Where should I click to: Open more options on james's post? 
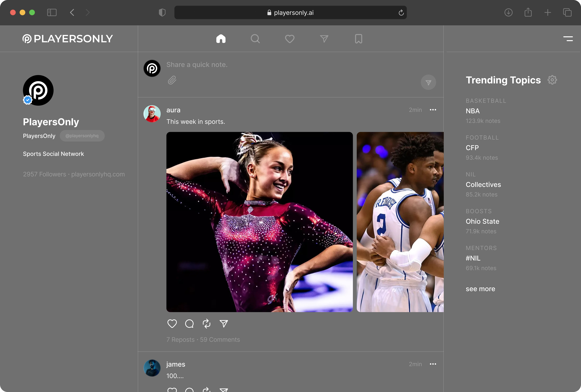[x=433, y=364]
